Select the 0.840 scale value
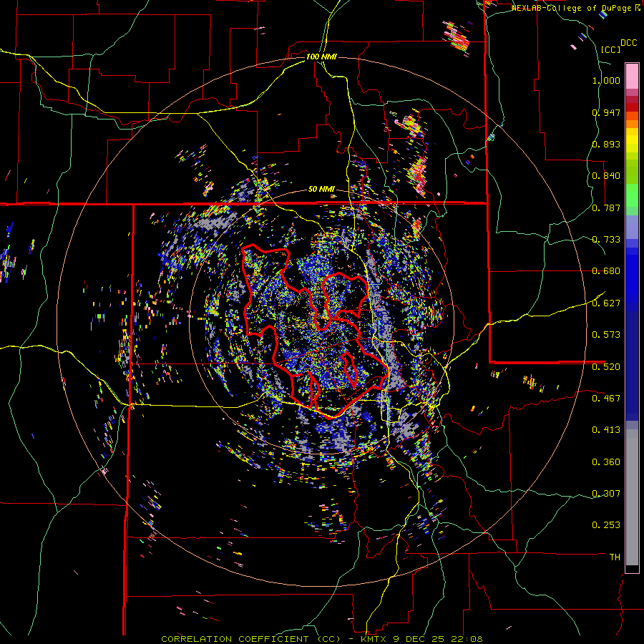Viewport: 644px width, 644px height. (606, 176)
